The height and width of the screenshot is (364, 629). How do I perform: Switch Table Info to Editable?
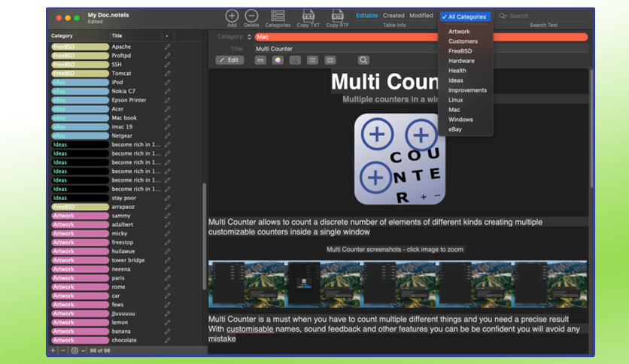366,16
